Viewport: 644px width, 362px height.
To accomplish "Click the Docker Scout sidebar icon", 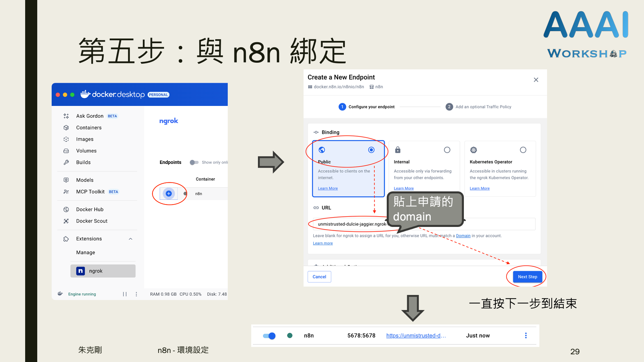I will tap(66, 221).
